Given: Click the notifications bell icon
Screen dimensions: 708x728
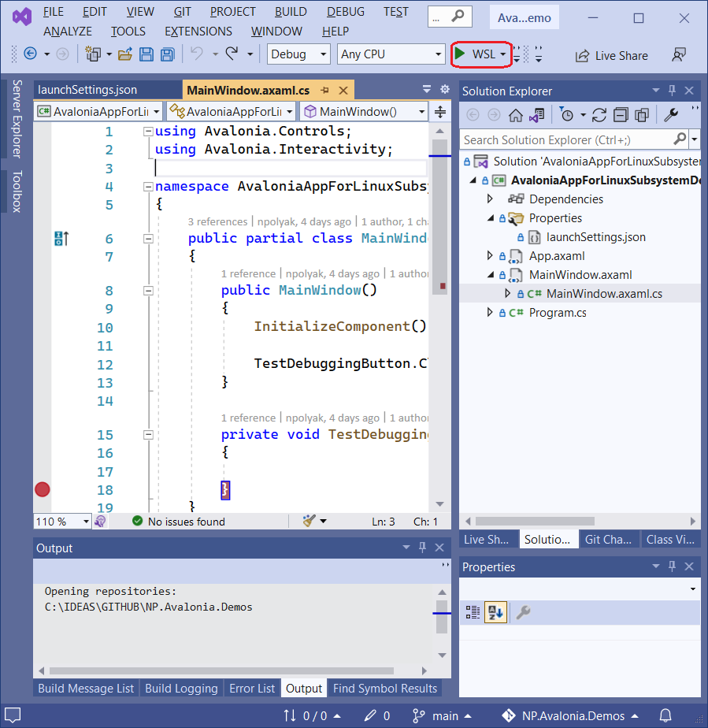Looking at the screenshot, I should coord(665,715).
